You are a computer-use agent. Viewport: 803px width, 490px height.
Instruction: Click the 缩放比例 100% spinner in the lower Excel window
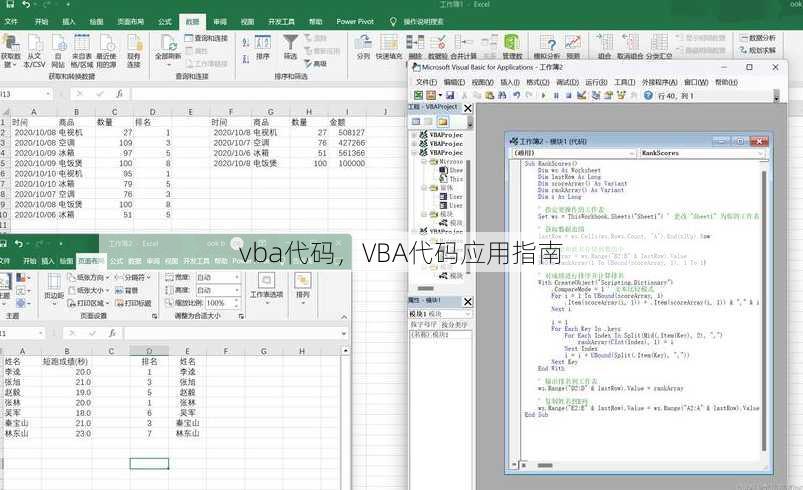[x=237, y=303]
